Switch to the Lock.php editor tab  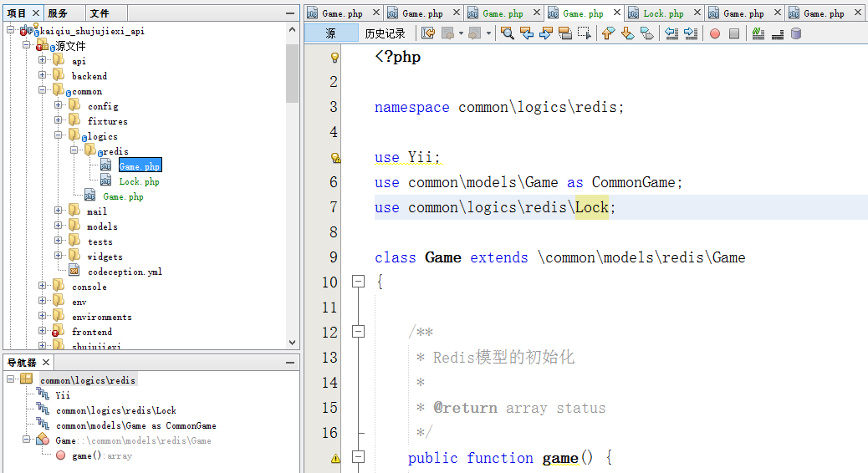click(x=663, y=13)
